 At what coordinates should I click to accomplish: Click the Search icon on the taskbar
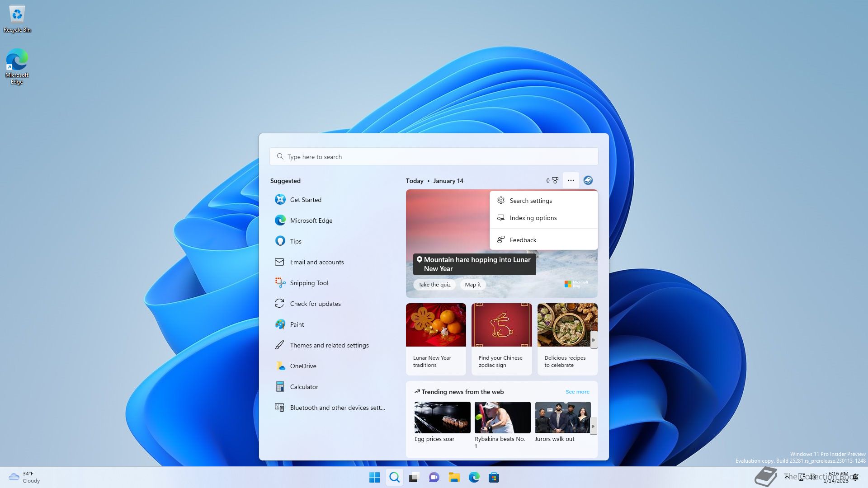(x=395, y=477)
